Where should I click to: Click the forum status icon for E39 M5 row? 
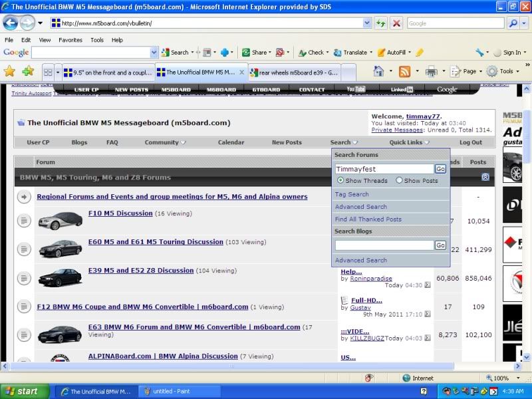click(x=24, y=278)
